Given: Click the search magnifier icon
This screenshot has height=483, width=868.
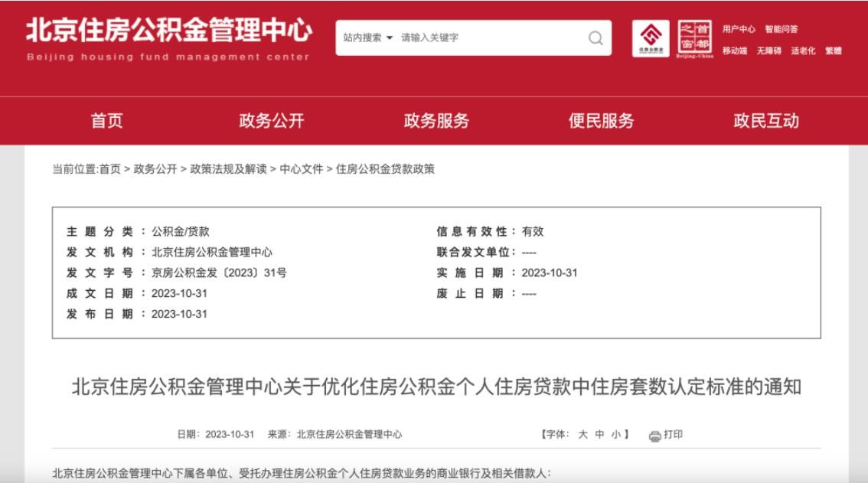Looking at the screenshot, I should (596, 38).
